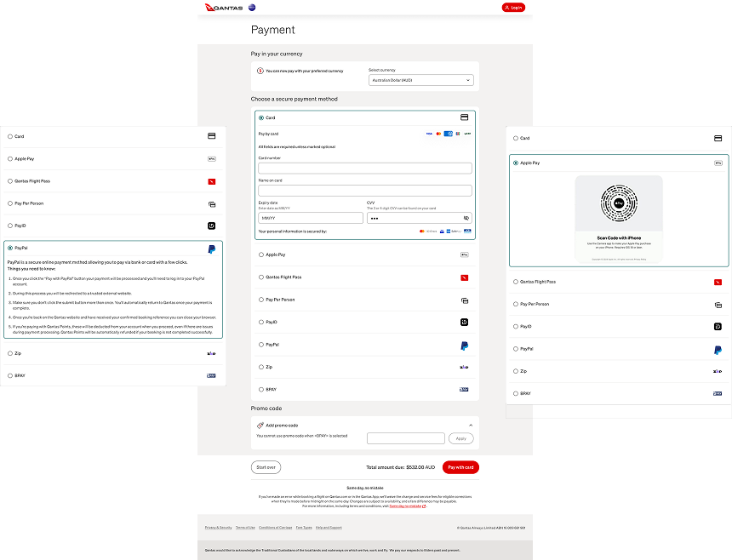Select Apple Pay radio in left panel
Viewport: 732px width, 560px height.
coord(10,158)
